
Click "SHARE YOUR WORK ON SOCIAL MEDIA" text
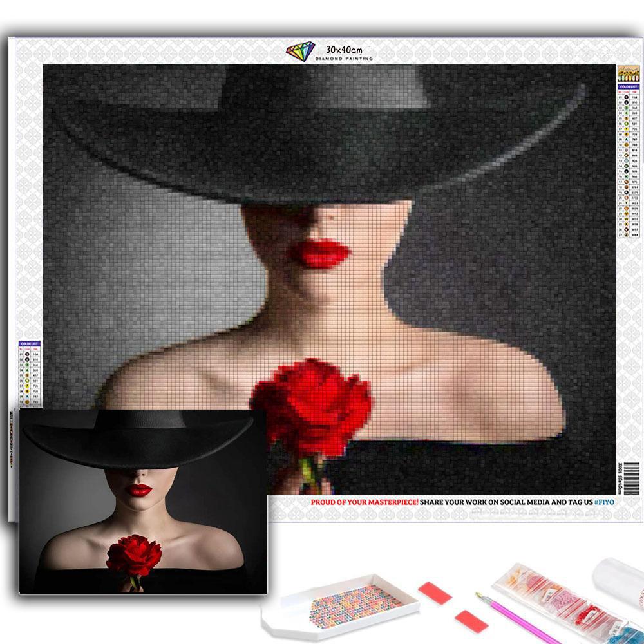(484, 502)
